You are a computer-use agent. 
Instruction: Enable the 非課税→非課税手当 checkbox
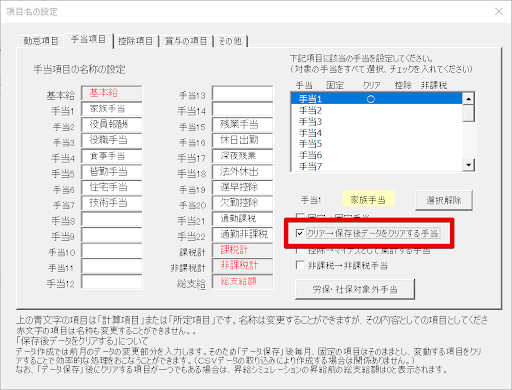300,265
